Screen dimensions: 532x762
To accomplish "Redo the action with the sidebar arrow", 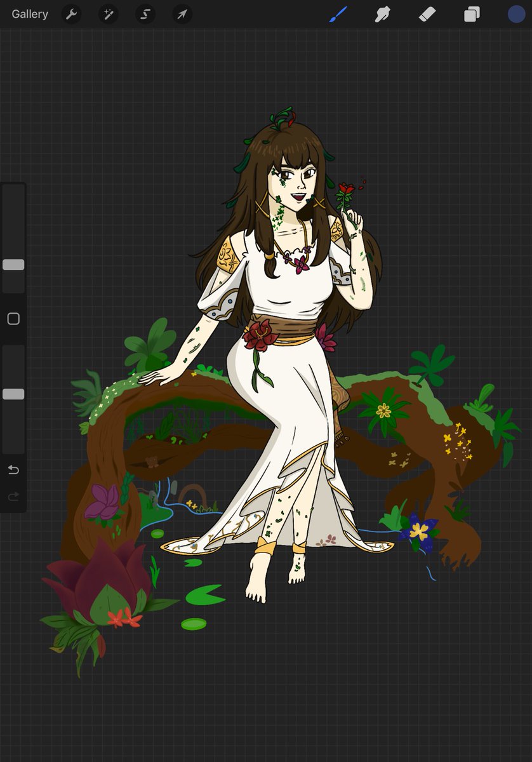I will [13, 497].
